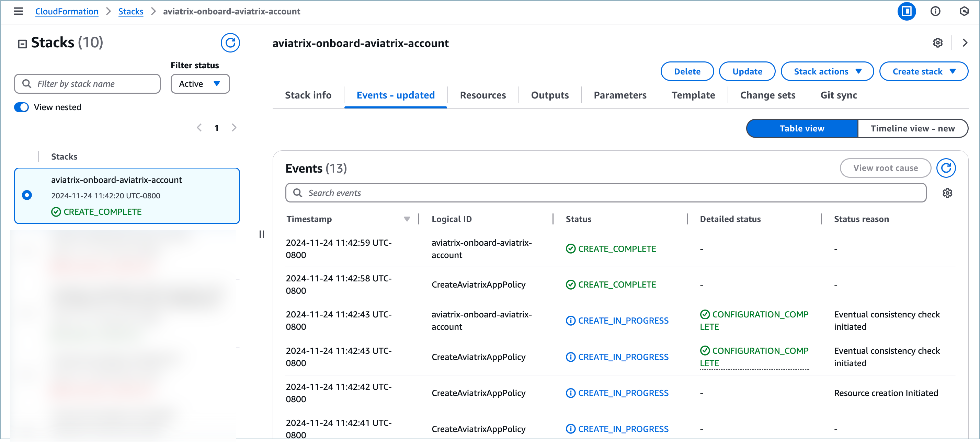Screen dimensions: 980x442
Task: Select aviatrix-onboard-aviatrix-account radio button
Action: (27, 195)
